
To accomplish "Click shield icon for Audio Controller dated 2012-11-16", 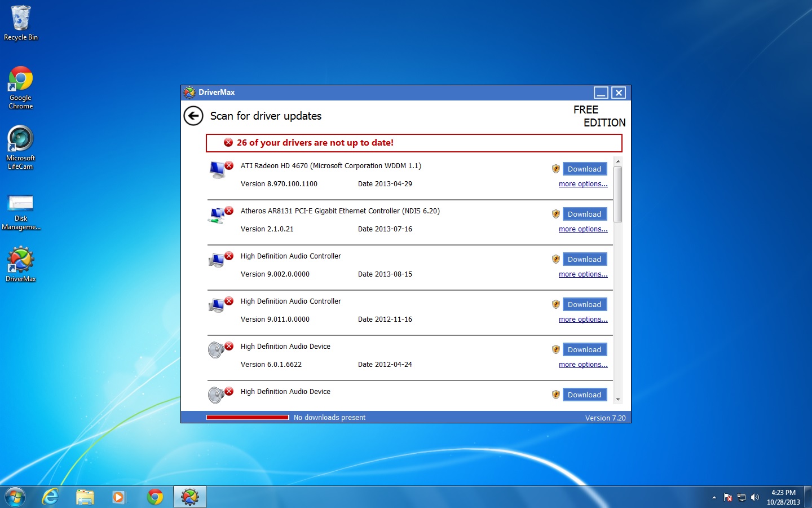I will [555, 304].
